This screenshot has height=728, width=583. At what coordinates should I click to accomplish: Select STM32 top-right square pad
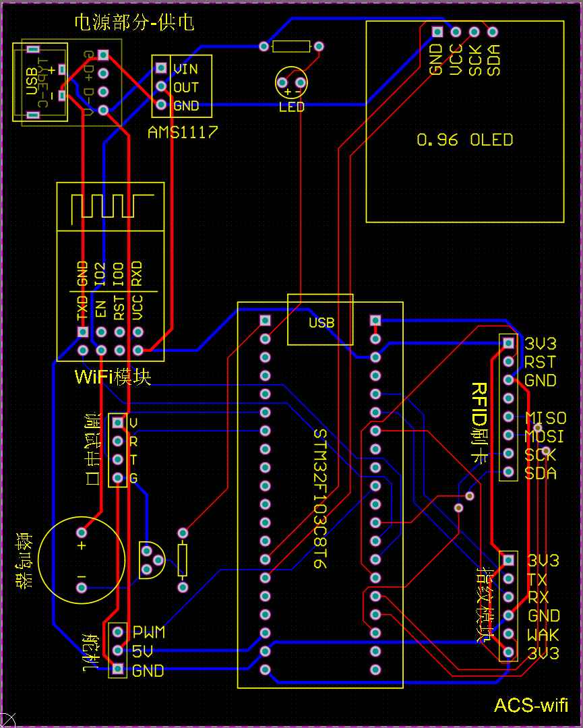pos(375,320)
